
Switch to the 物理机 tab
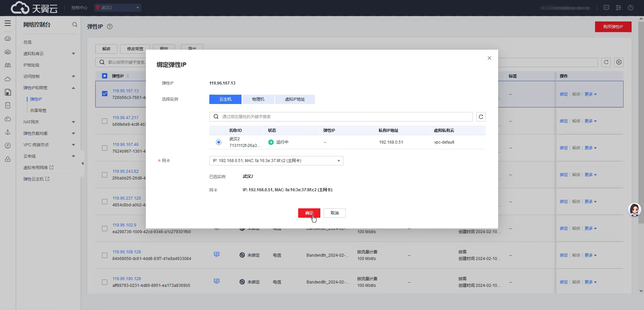point(258,99)
